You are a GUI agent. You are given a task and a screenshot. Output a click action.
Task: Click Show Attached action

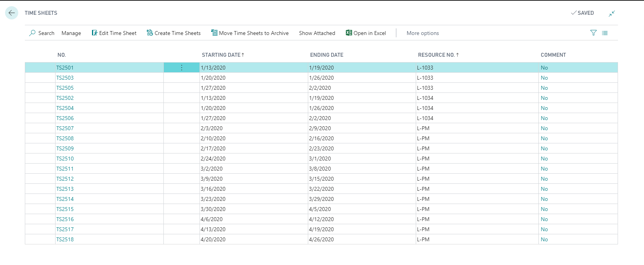tap(317, 33)
